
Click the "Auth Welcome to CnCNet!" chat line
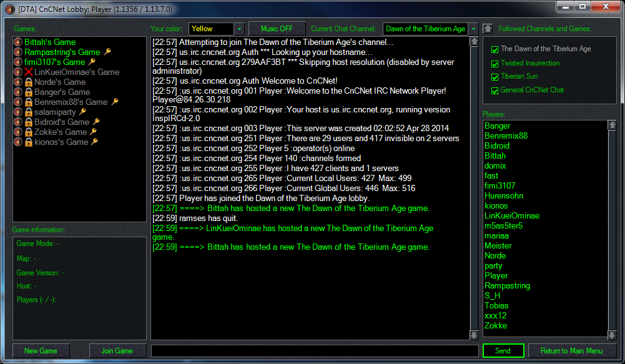point(245,81)
